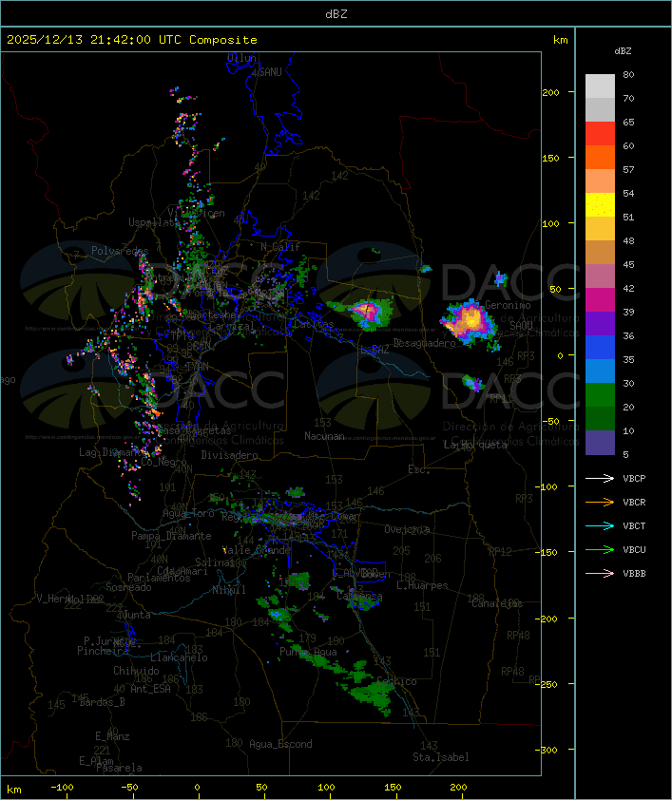The image size is (672, 800).
Task: Pick the slate purple bottom legend swatch
Action: 600,443
